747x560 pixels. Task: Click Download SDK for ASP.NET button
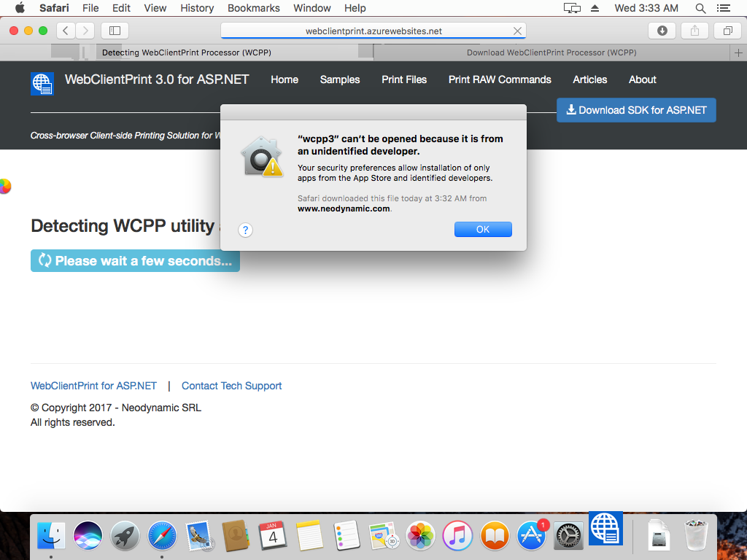click(636, 110)
